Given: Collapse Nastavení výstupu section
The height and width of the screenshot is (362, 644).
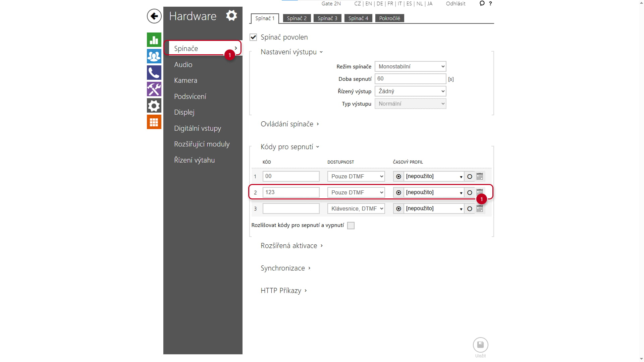Looking at the screenshot, I should [x=291, y=52].
